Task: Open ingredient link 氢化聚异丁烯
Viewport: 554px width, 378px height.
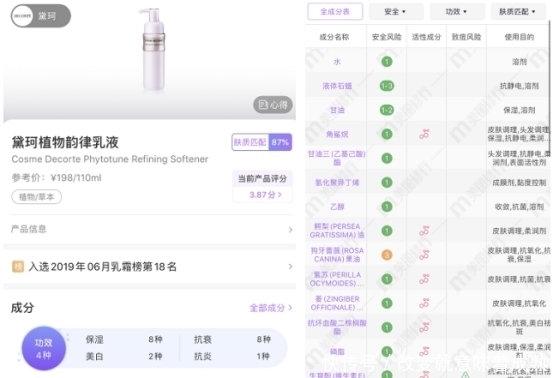Action: point(337,183)
